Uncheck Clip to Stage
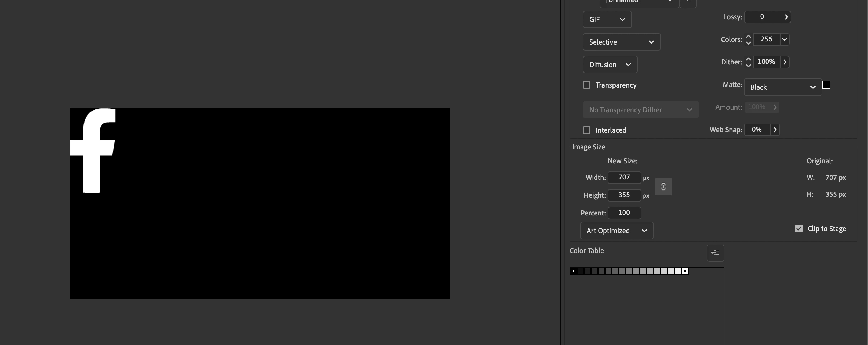868x345 pixels. [x=798, y=229]
